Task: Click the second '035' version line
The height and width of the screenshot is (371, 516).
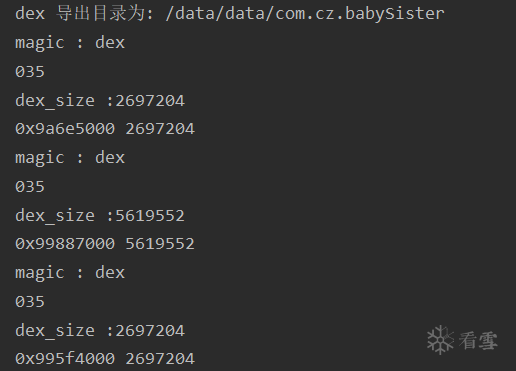Action: coord(30,187)
